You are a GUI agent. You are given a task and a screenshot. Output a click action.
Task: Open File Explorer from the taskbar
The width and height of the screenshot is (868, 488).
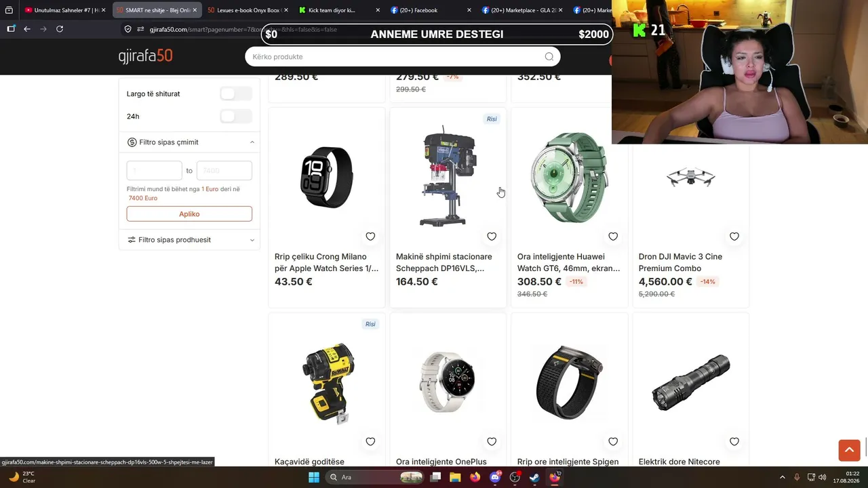point(455,477)
